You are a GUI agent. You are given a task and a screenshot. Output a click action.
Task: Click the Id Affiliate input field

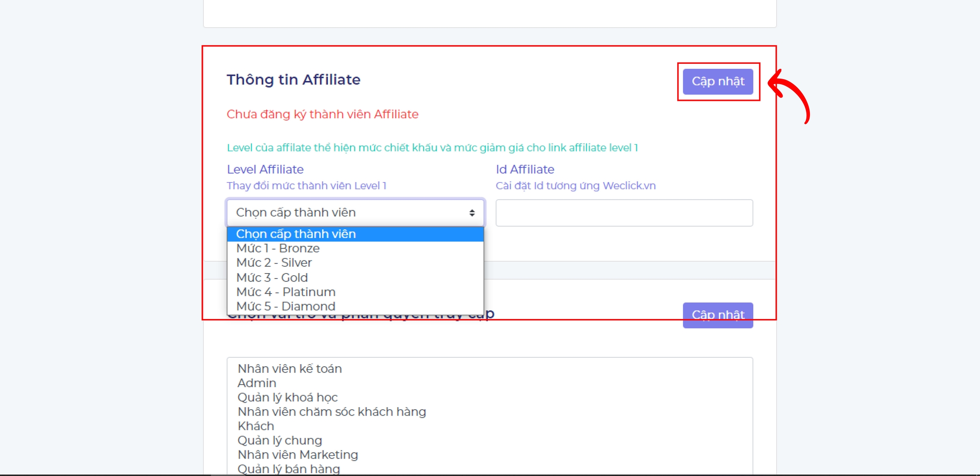click(x=624, y=213)
